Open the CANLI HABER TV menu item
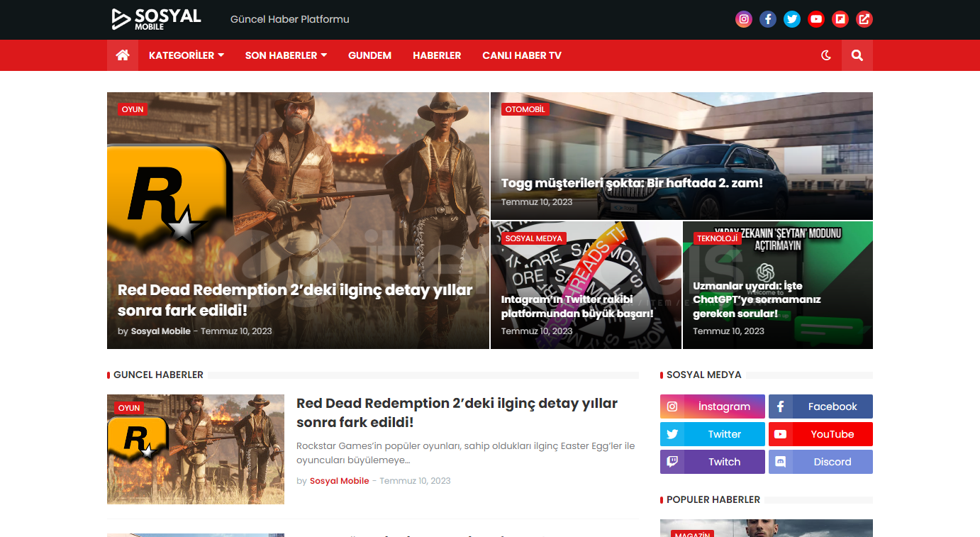This screenshot has width=980, height=537. [x=522, y=55]
